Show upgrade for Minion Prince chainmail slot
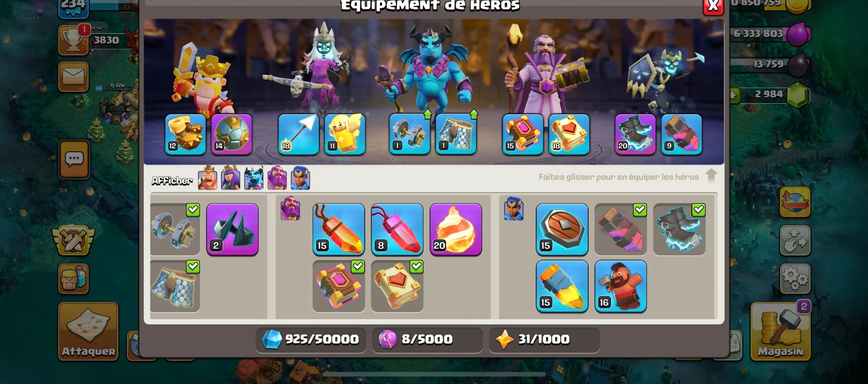Screen dimensions: 868x384 (x=474, y=114)
